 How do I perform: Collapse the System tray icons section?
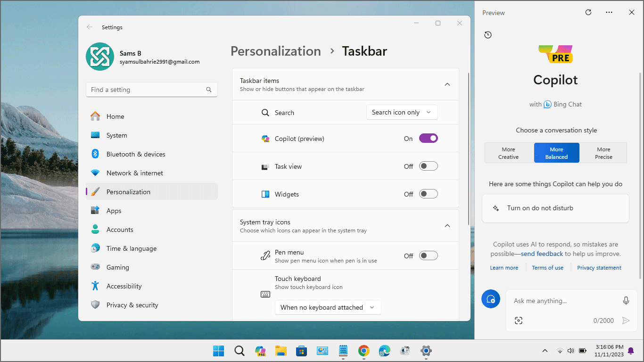(x=447, y=226)
